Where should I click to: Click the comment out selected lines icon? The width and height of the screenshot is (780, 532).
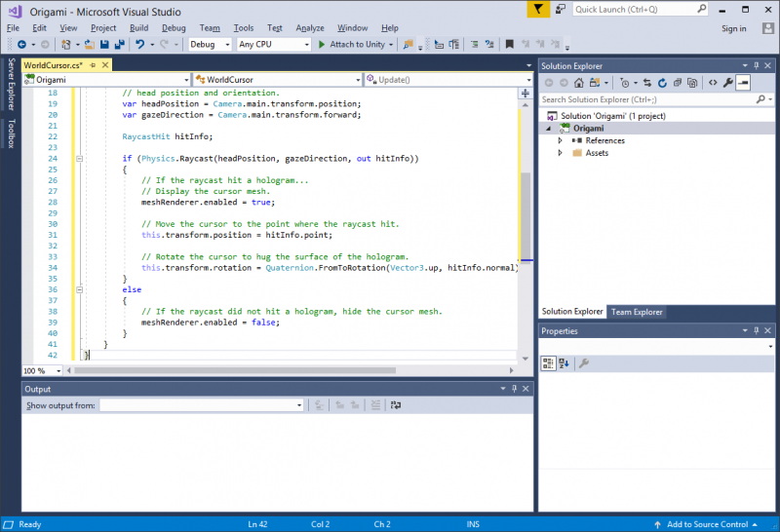(x=474, y=44)
